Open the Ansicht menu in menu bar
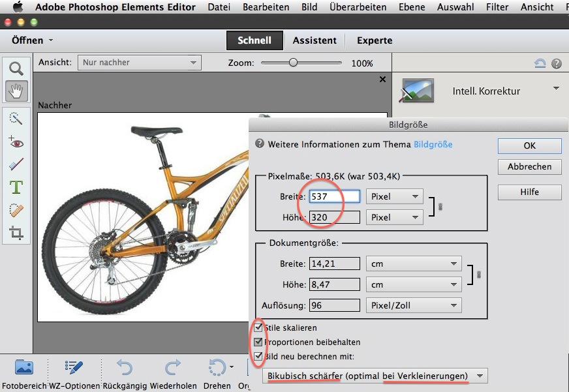The height and width of the screenshot is (392, 569). (x=537, y=7)
